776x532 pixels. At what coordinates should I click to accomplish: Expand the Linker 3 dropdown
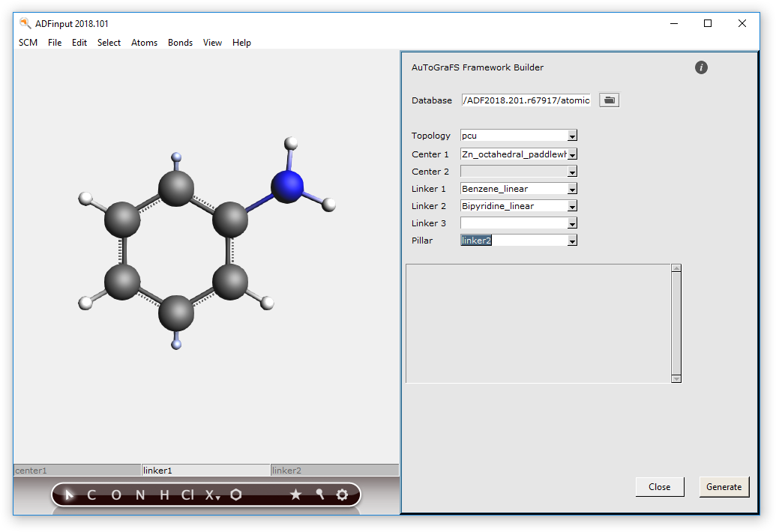(x=572, y=223)
